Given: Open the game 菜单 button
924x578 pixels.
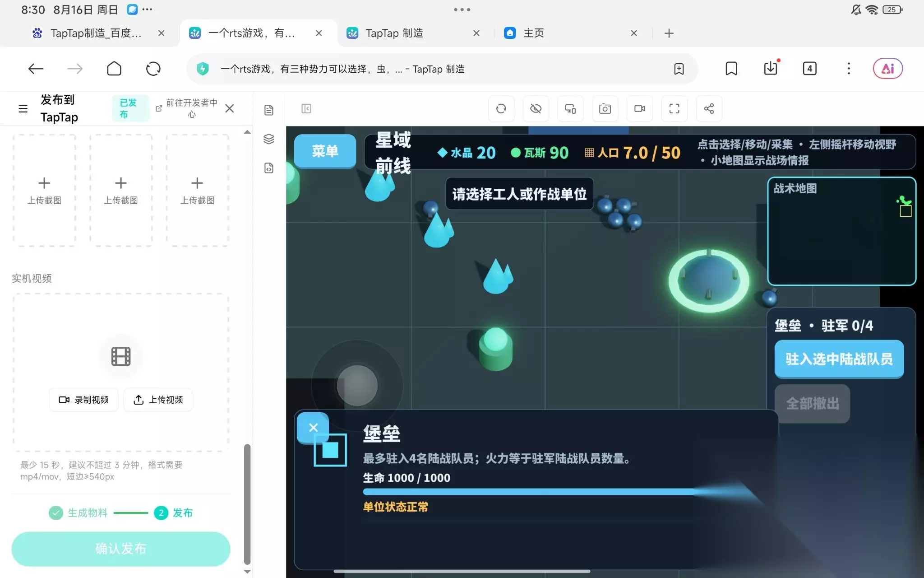Looking at the screenshot, I should 325,151.
